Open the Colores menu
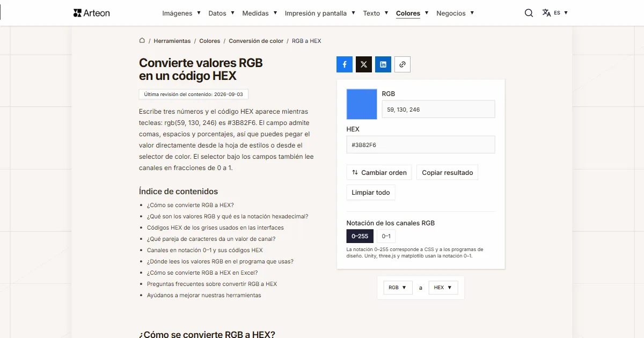The width and height of the screenshot is (644, 338). point(412,13)
